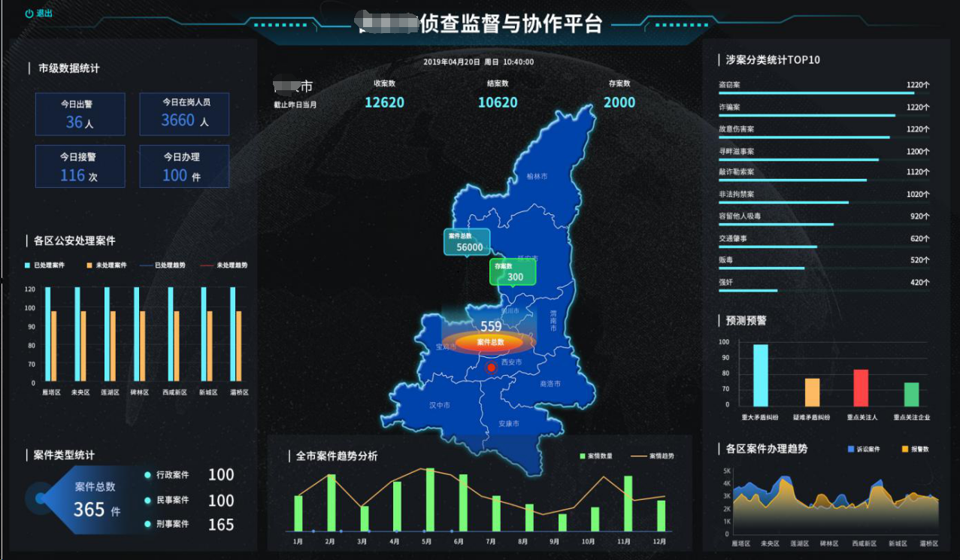Click the 案件总数 56000 map callout
The height and width of the screenshot is (560, 960).
coord(467,242)
